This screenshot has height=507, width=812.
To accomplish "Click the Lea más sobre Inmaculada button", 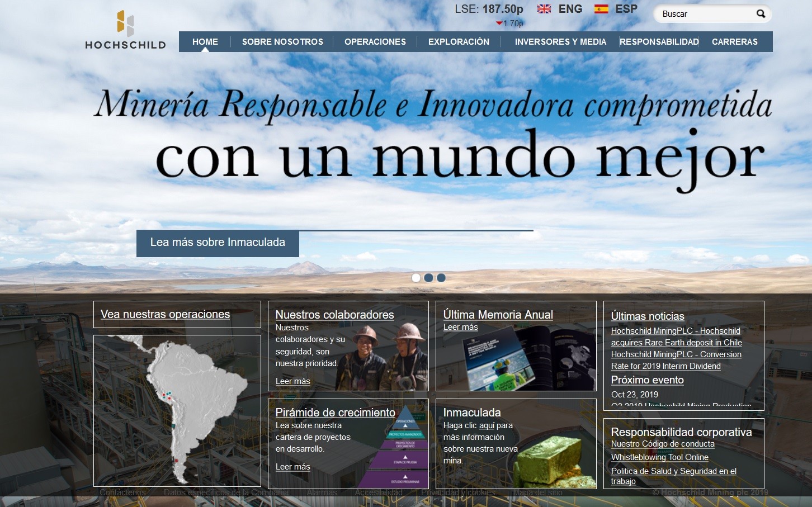I will (218, 243).
